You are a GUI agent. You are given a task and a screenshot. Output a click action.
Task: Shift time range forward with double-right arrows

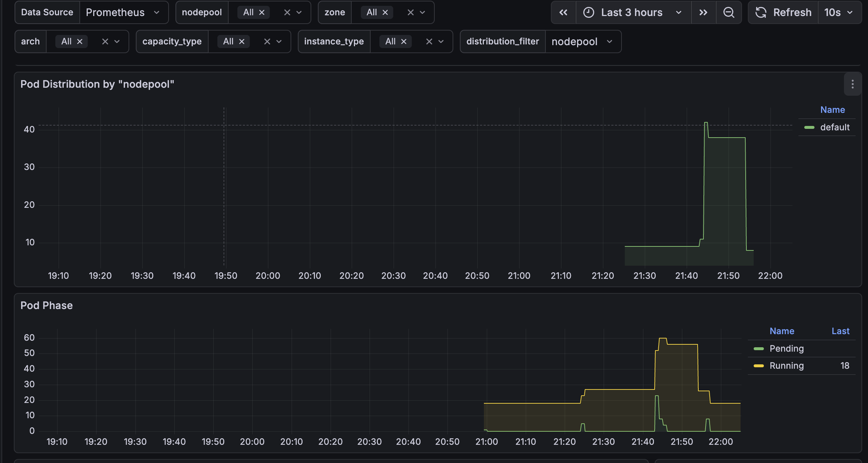click(x=703, y=12)
